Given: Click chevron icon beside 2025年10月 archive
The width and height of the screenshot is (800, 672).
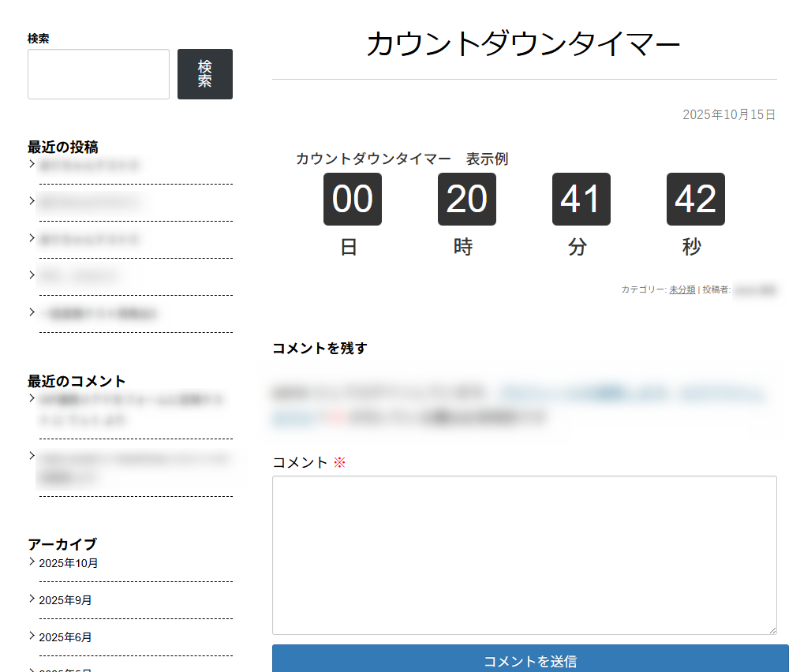Looking at the screenshot, I should pos(32,562).
